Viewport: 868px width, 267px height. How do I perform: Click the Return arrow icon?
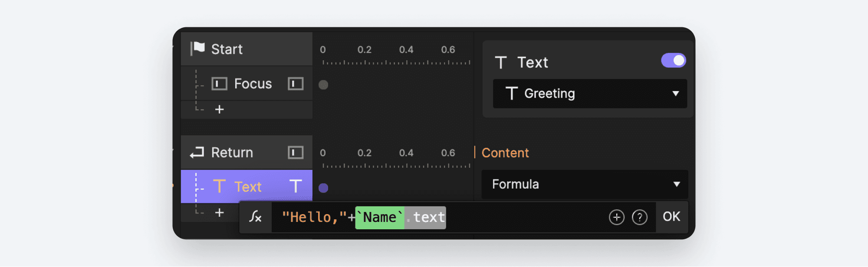tap(196, 152)
